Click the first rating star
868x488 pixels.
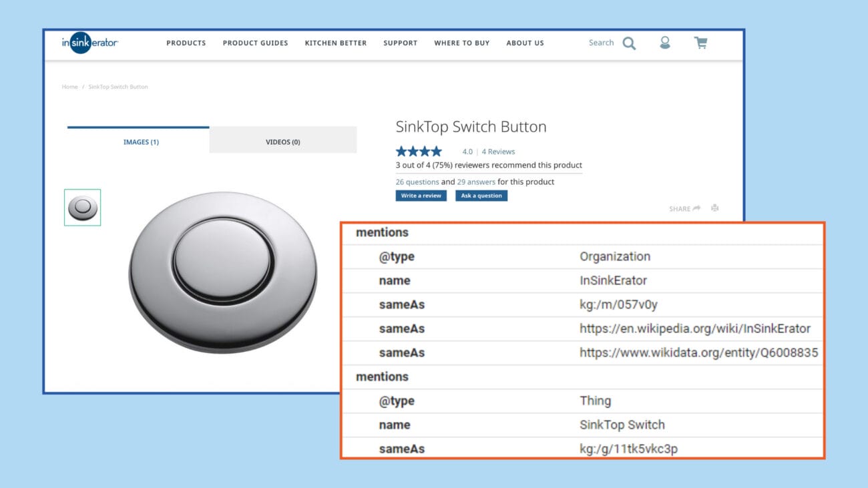(401, 151)
